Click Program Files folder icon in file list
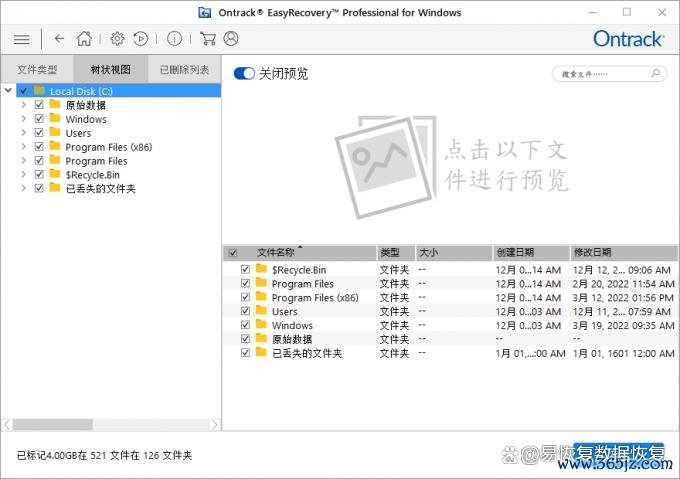Viewport: 680px width, 479px height. pos(261,283)
